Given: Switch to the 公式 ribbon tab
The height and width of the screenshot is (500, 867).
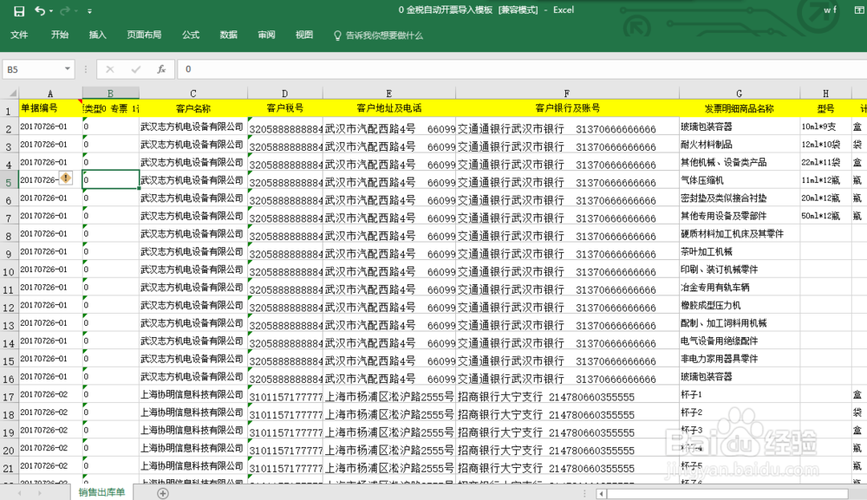Looking at the screenshot, I should (x=191, y=35).
